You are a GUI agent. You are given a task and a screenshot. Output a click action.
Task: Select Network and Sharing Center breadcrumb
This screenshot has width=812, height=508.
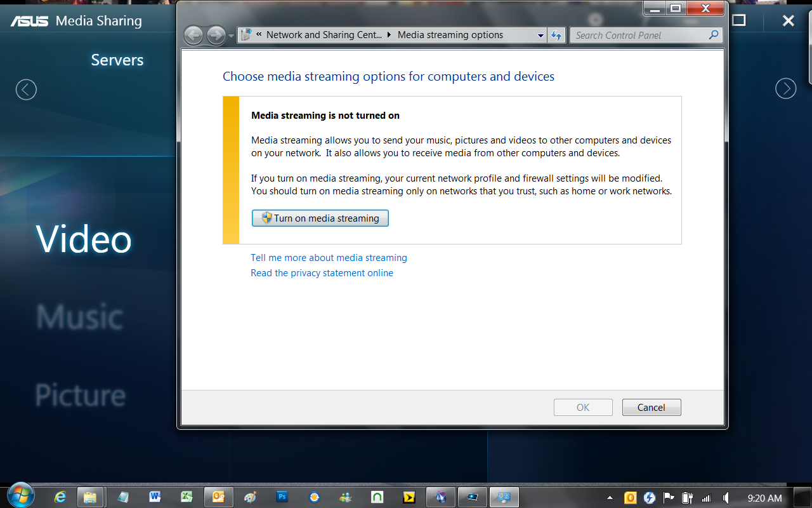click(x=324, y=35)
